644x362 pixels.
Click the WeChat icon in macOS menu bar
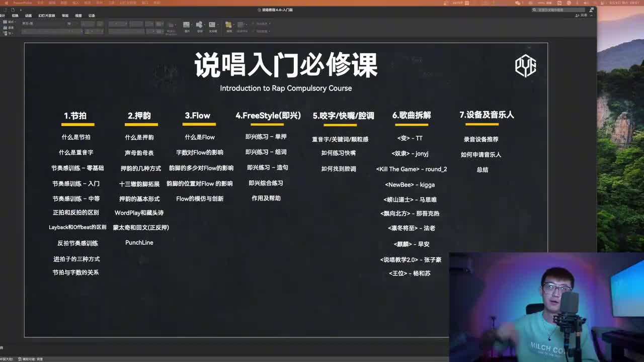click(x=517, y=3)
